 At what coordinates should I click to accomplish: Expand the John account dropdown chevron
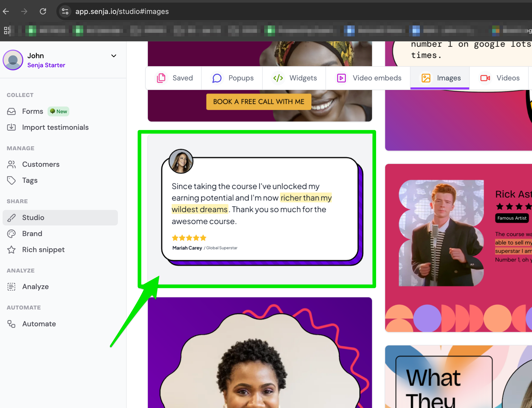coord(114,56)
